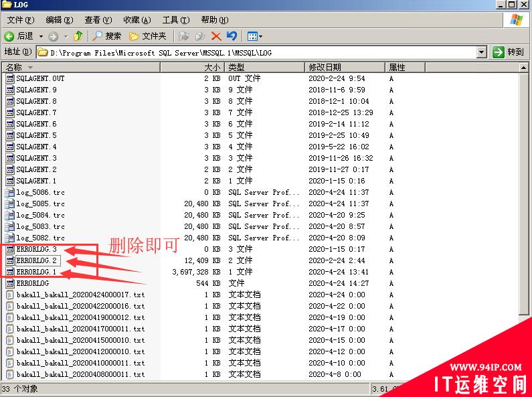Select bakall_bakall_20200415000010.txt file name
Screen dimensions: 532x397
80,340
